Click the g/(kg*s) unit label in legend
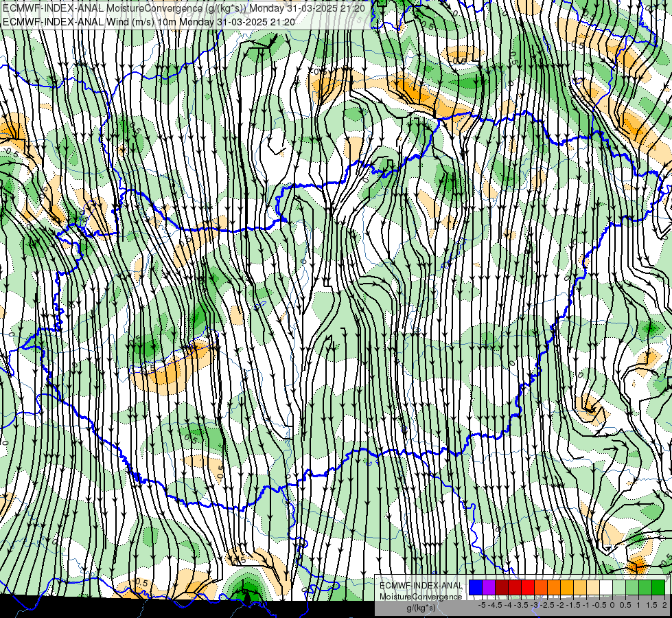 pos(421,608)
